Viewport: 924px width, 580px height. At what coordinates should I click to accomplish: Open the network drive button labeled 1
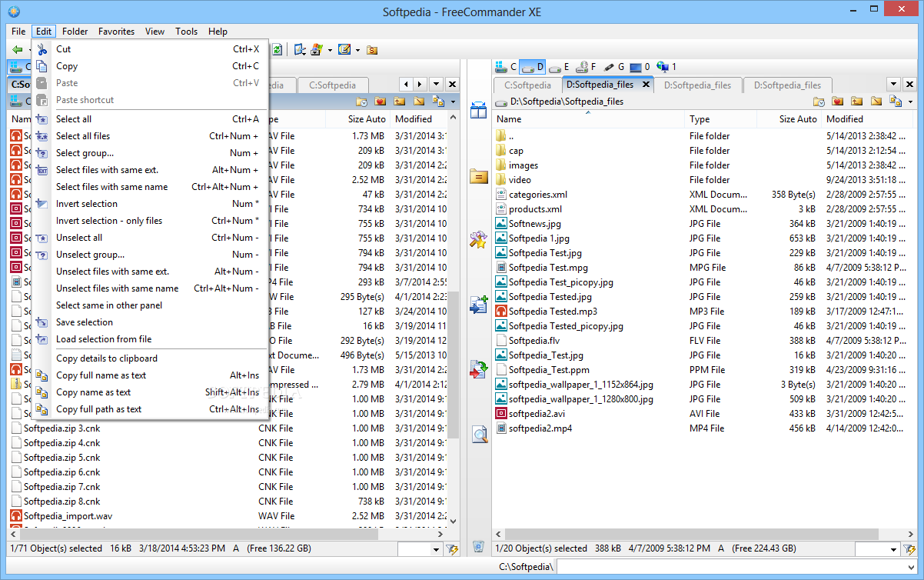click(665, 67)
